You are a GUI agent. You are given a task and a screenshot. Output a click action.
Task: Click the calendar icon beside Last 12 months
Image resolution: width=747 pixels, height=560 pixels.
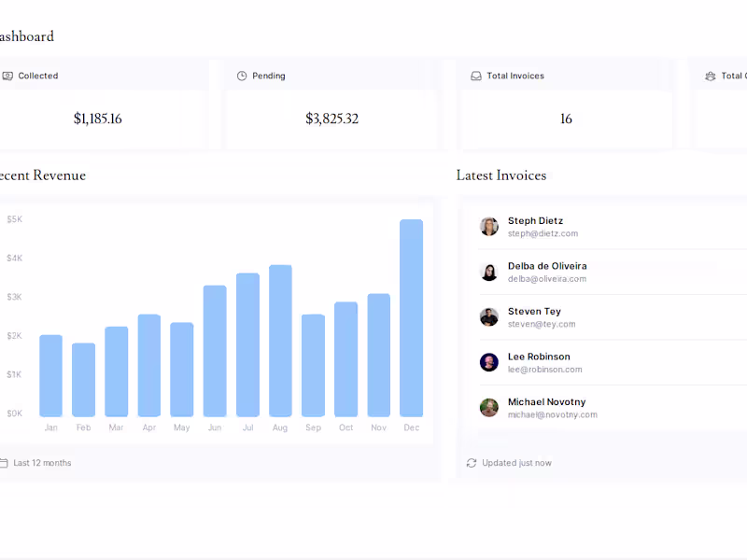click(x=4, y=463)
